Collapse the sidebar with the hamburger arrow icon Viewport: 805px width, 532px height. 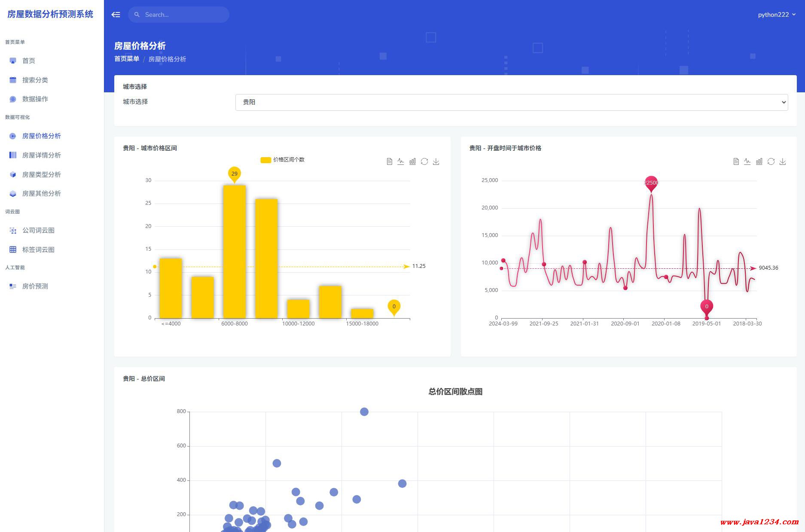pos(116,15)
